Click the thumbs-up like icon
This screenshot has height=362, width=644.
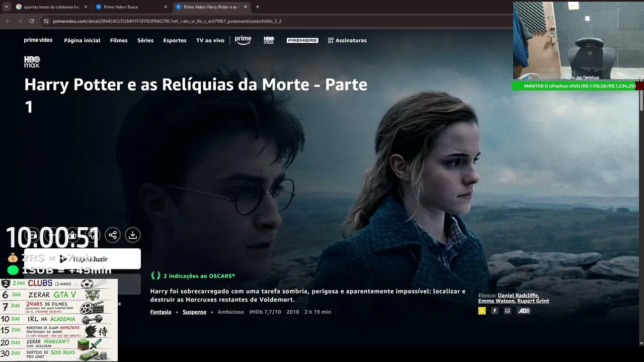click(x=72, y=235)
